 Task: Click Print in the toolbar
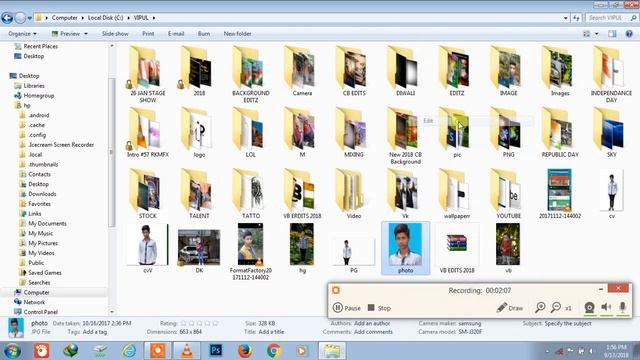[148, 34]
